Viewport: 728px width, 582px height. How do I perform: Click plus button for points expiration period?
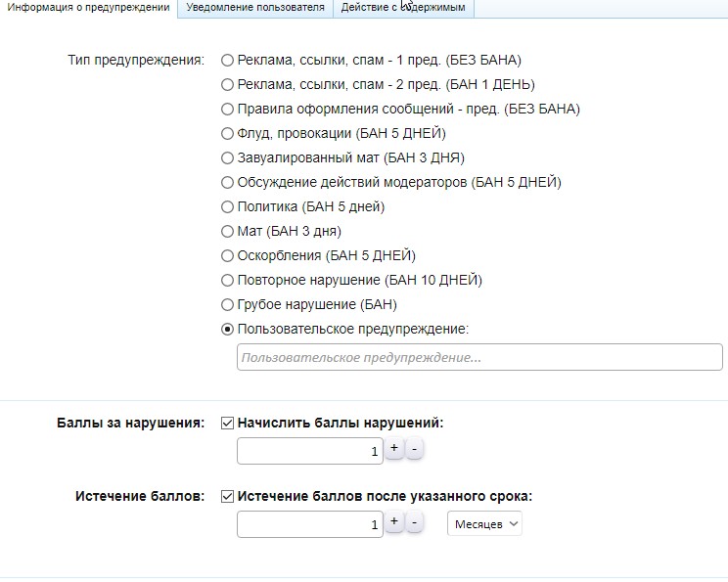point(393,522)
